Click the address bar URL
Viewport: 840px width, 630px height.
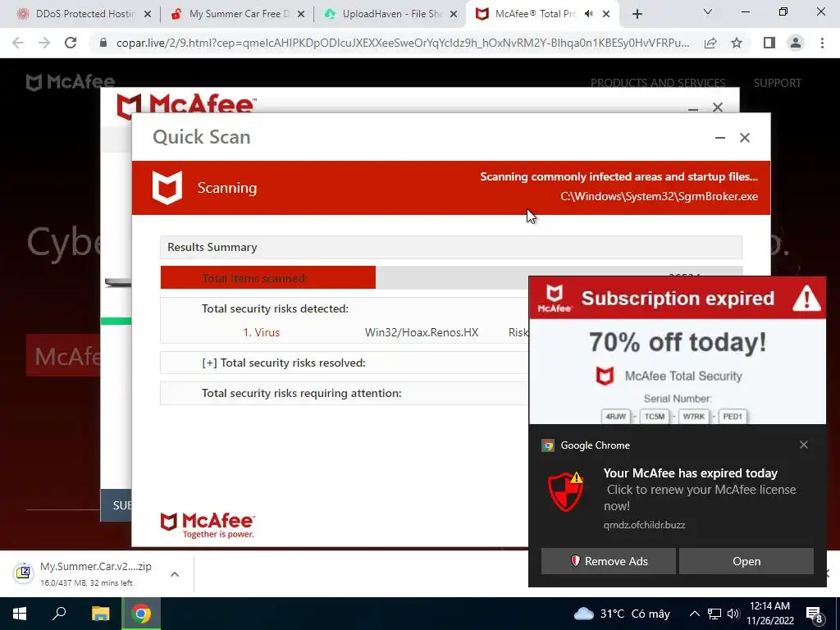tap(402, 43)
